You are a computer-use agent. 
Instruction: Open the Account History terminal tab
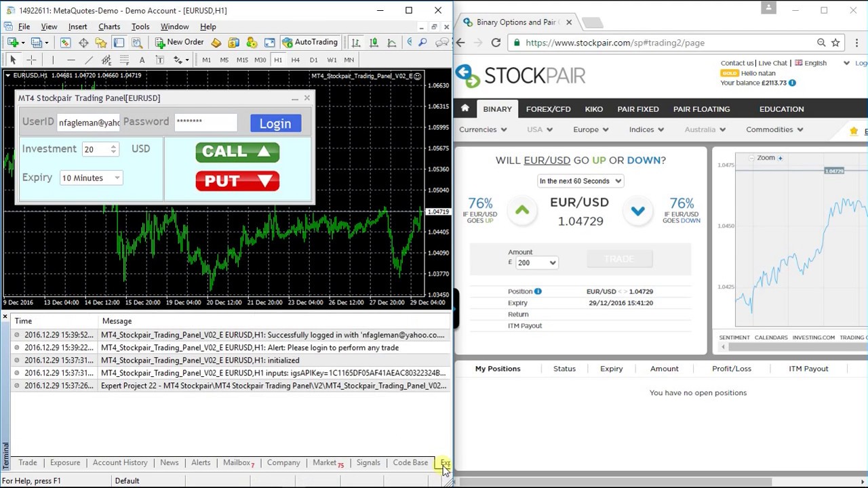point(120,463)
